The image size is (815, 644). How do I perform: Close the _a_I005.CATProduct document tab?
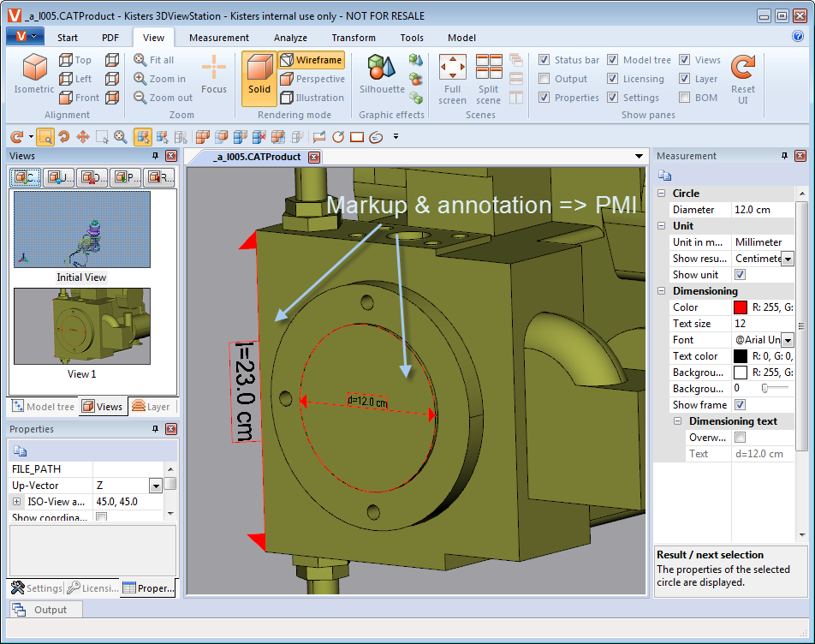pyautogui.click(x=314, y=157)
